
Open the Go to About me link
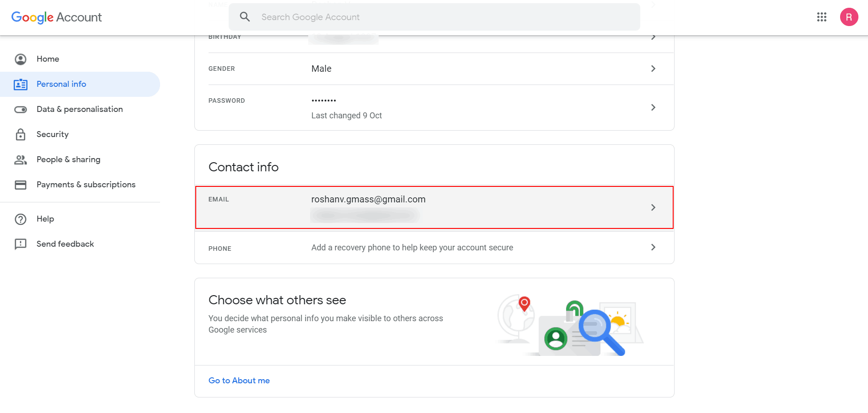pos(239,381)
